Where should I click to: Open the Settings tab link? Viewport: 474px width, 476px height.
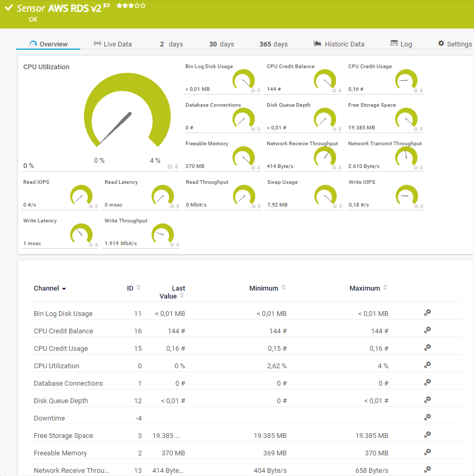(x=454, y=44)
